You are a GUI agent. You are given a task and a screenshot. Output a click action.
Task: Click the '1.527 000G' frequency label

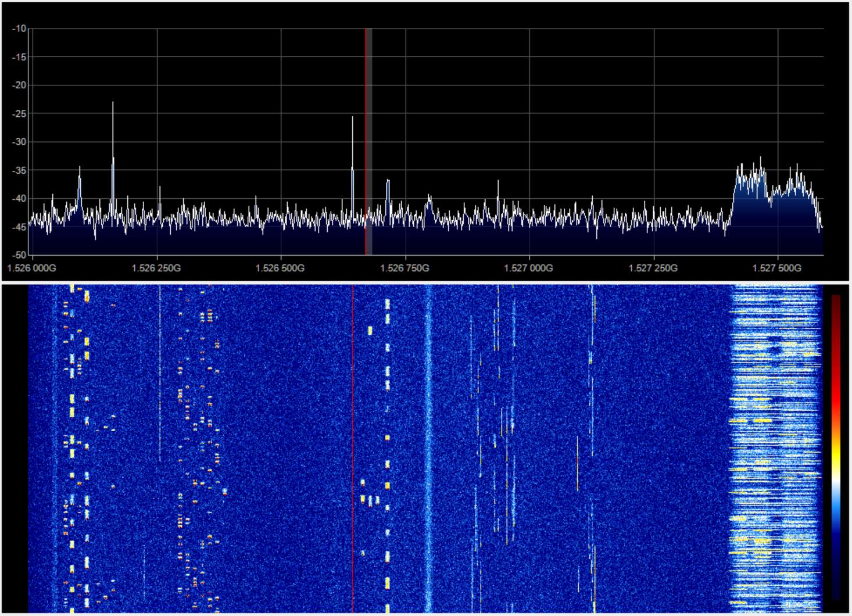528,268
